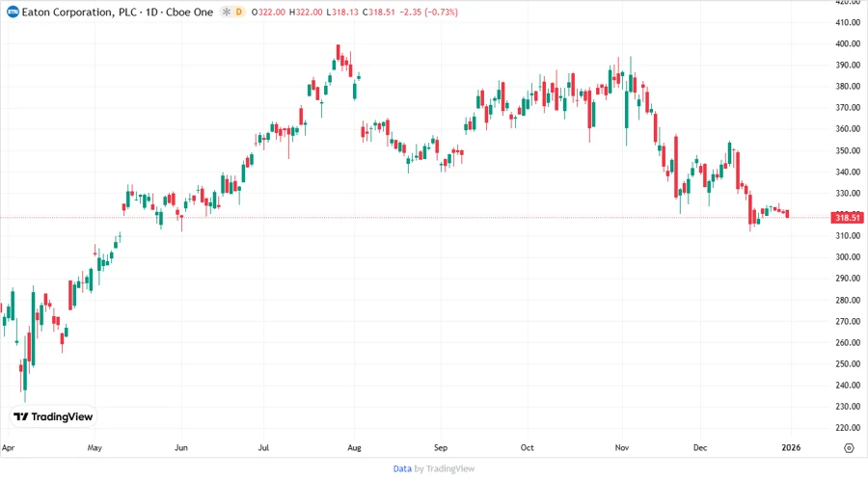Click the 390.00 price axis label
The image size is (868, 480).
coord(848,65)
